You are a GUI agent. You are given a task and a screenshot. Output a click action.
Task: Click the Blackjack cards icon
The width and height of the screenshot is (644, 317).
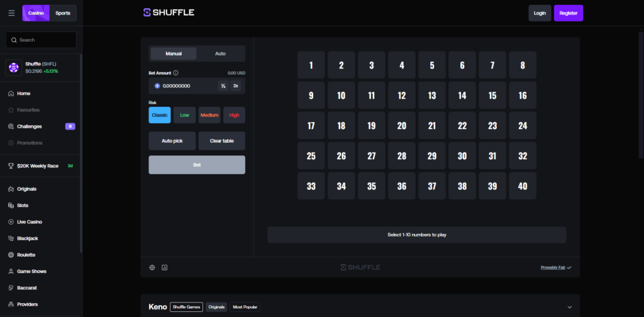point(11,238)
